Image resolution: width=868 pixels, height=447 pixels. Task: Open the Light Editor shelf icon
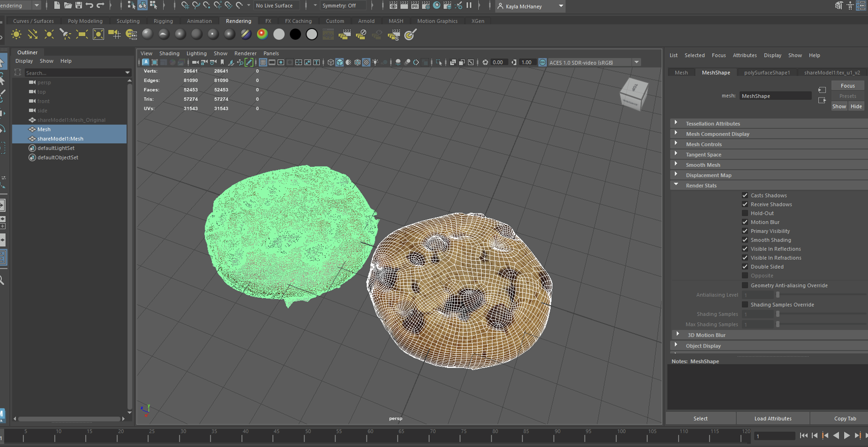pos(131,34)
